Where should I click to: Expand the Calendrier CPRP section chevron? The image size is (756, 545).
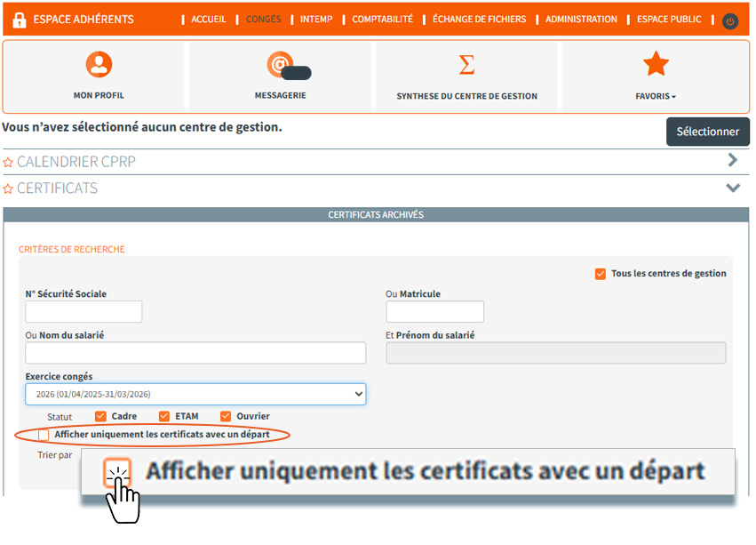pyautogui.click(x=732, y=161)
